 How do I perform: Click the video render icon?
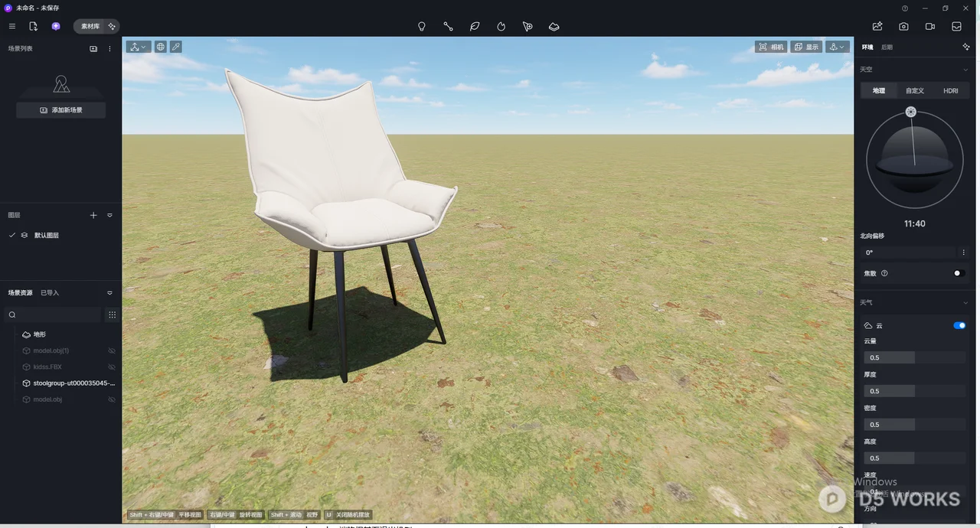(930, 26)
